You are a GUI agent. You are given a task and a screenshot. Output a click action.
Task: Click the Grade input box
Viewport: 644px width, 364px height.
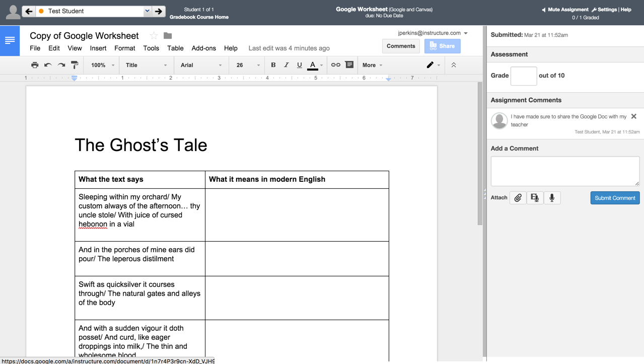(x=524, y=76)
